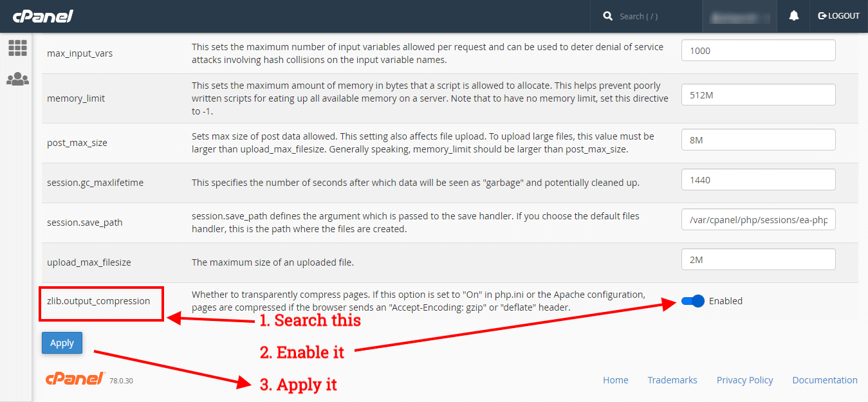Click the notifications bell icon
This screenshot has width=868, height=402.
tap(794, 16)
